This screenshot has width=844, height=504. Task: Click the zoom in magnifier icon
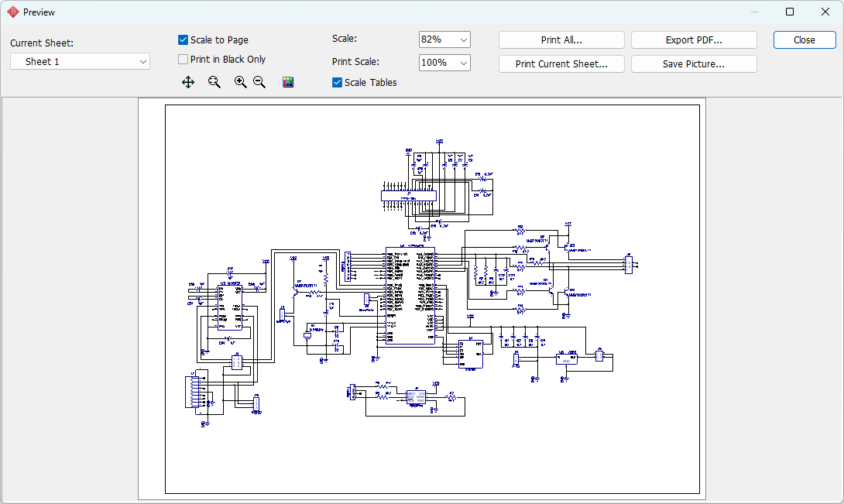[x=240, y=82]
